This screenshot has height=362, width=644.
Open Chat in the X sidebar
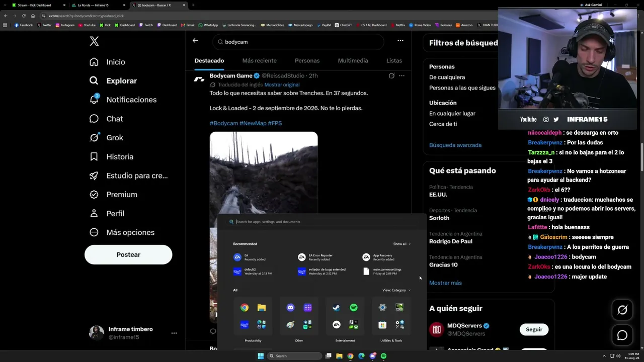106,119
